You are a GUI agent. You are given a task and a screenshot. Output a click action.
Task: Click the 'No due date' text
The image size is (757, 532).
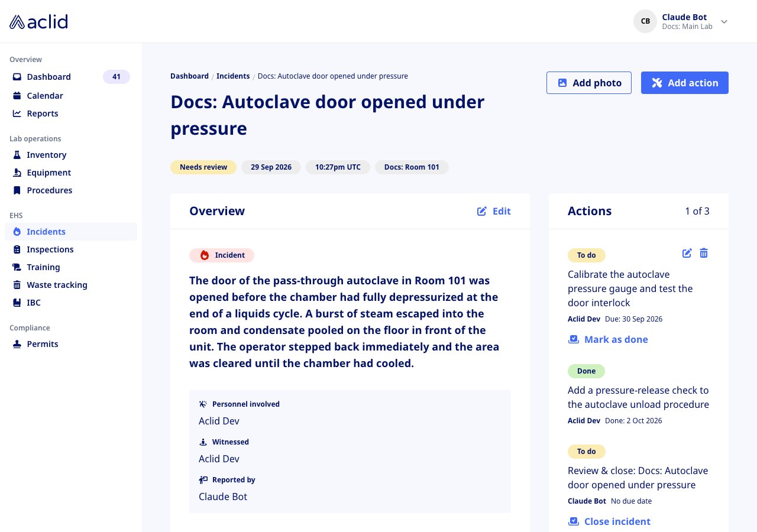click(x=631, y=501)
